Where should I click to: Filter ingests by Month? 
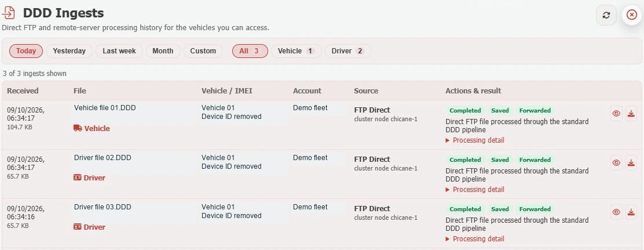(x=163, y=51)
